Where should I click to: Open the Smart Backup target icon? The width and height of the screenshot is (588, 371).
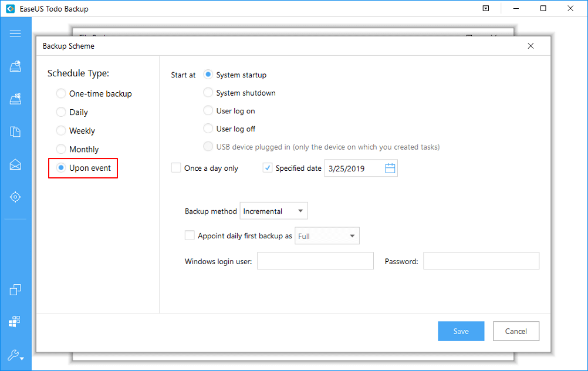pyautogui.click(x=15, y=197)
